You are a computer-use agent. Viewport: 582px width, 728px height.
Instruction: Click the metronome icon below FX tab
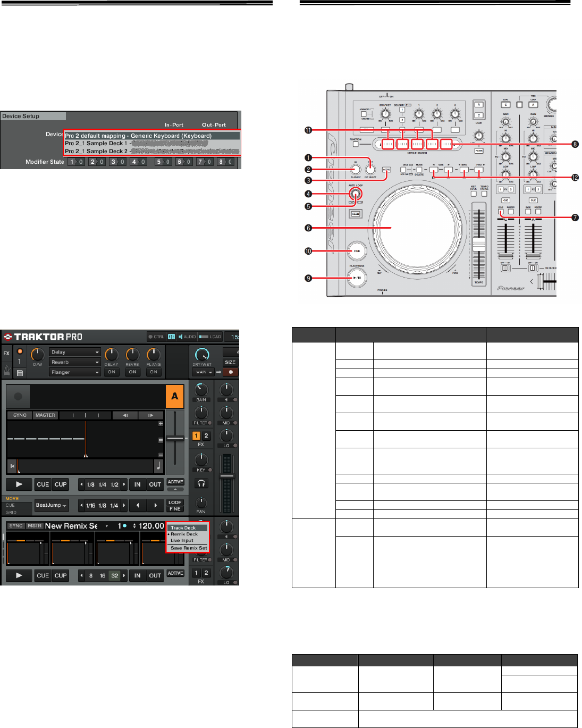(x=7, y=370)
